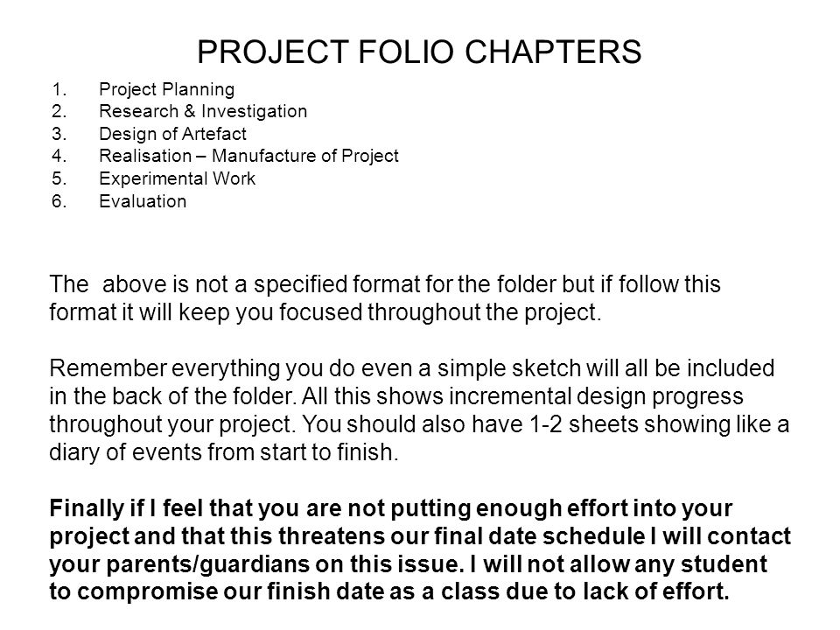Select the Project Planning list item

pyautogui.click(x=166, y=89)
